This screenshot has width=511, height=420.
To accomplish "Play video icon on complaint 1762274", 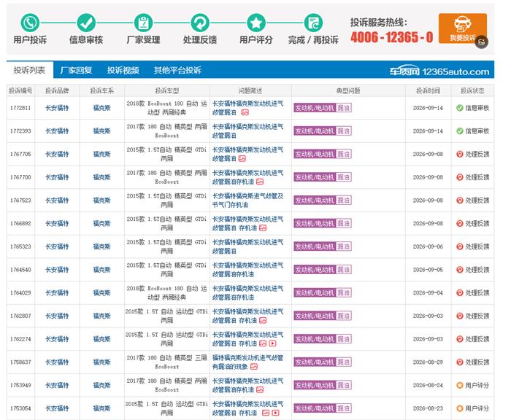I will tap(273, 343).
